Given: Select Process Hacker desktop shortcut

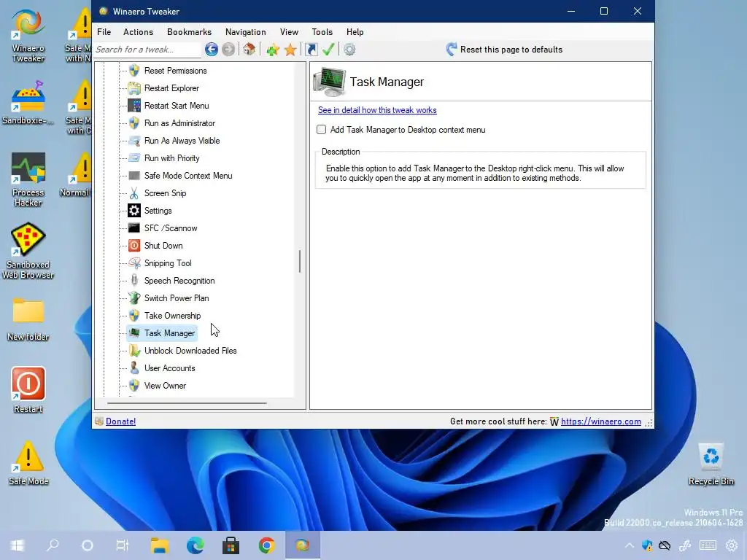Looking at the screenshot, I should click(28, 179).
